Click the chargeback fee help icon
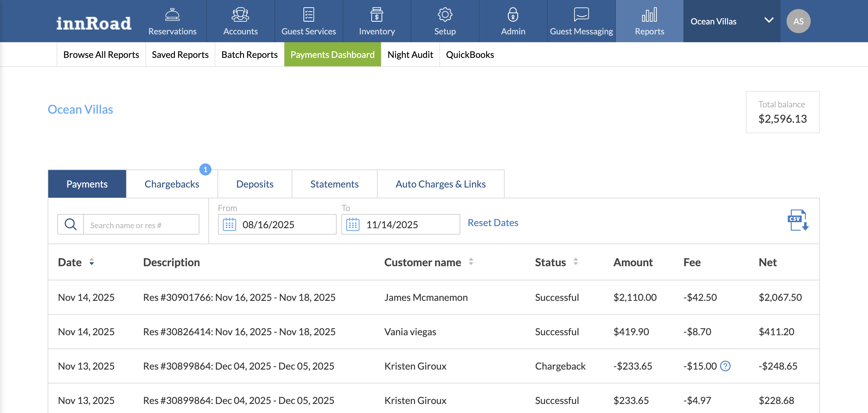 coord(725,366)
